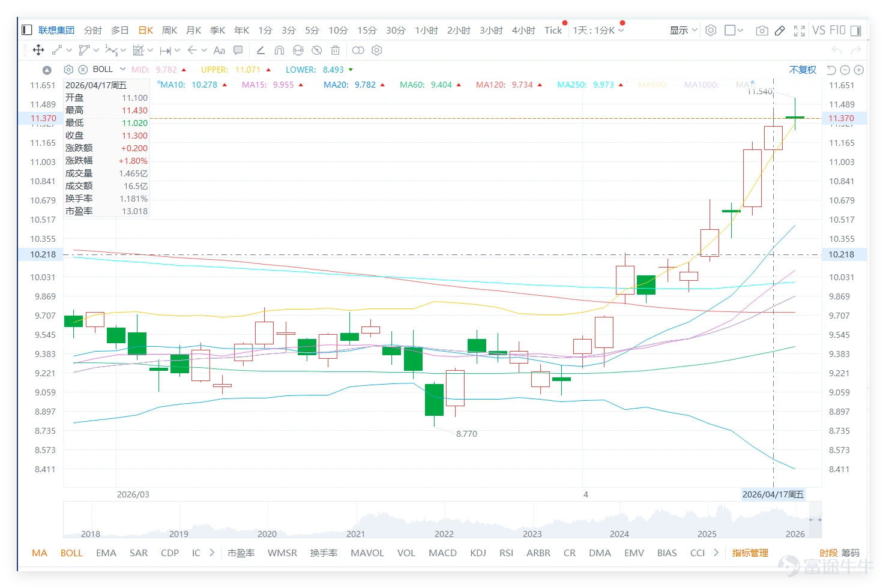This screenshot has width=886, height=588.
Task: Open the layout square dropdown
Action: pos(734,30)
